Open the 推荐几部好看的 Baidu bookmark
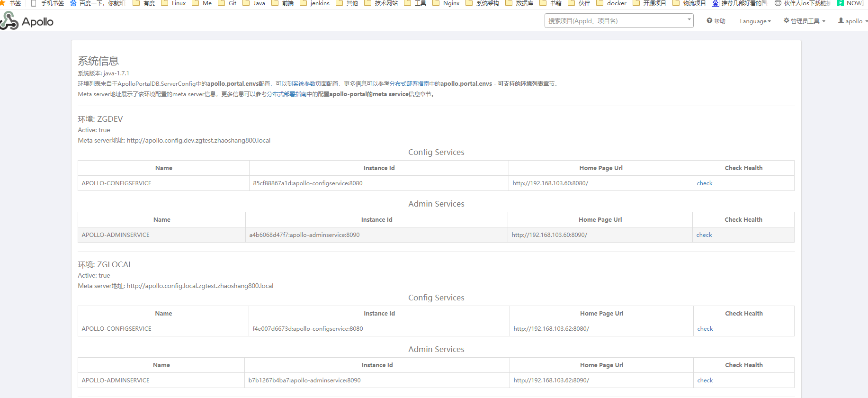868x398 pixels. coord(740,3)
